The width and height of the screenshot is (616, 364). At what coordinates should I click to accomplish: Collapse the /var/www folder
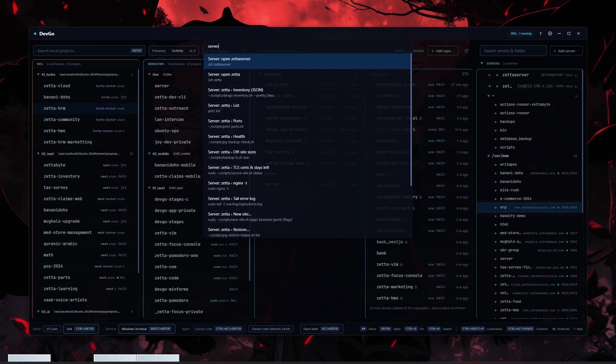coord(489,156)
